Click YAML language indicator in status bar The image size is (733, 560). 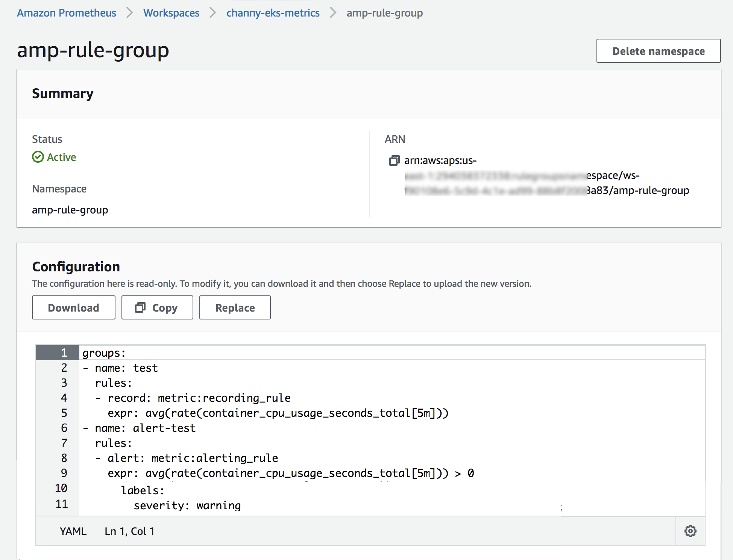(73, 531)
